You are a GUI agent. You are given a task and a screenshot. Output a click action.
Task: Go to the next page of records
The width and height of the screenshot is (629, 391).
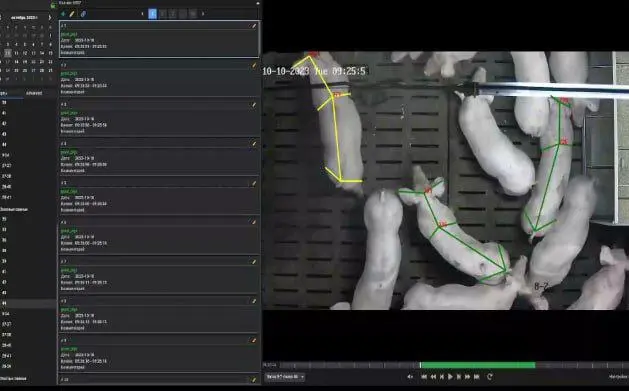203,14
